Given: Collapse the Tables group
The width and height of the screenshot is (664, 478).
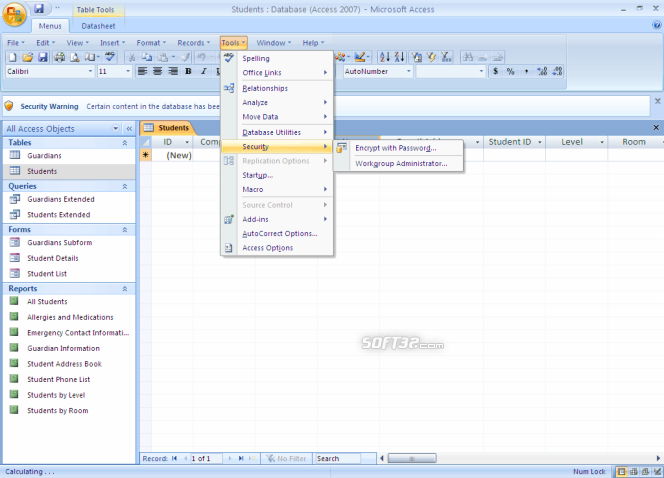Looking at the screenshot, I should [x=125, y=143].
